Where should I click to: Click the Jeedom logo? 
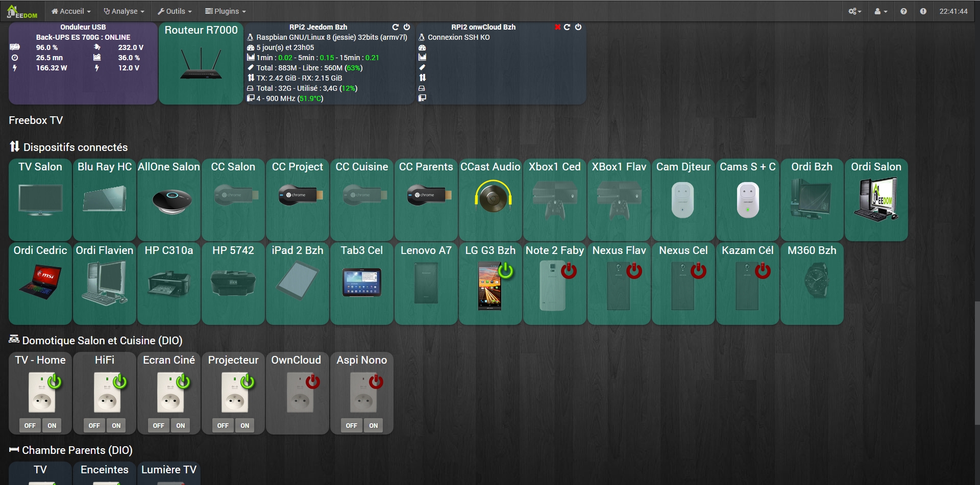22,11
